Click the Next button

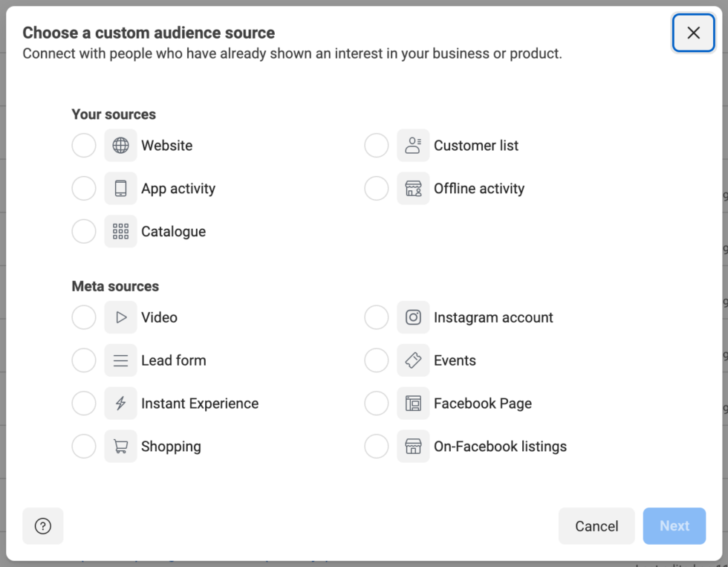(x=674, y=526)
